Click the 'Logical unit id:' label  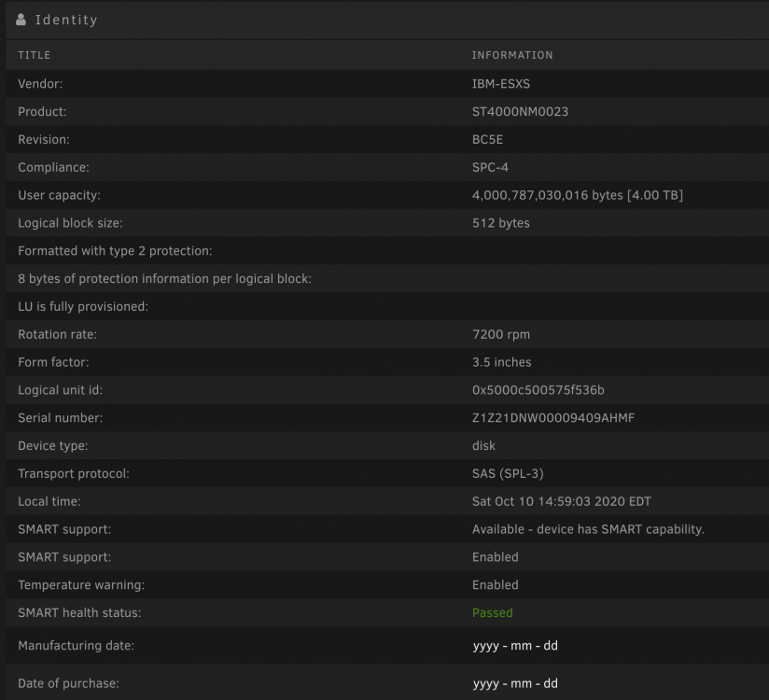pos(61,390)
